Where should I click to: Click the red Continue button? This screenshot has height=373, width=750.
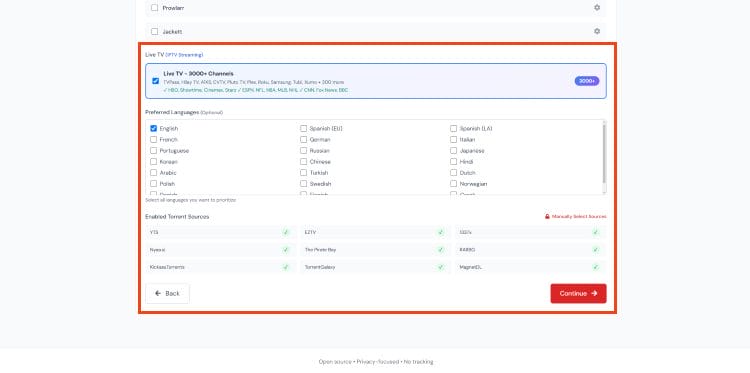click(x=578, y=294)
